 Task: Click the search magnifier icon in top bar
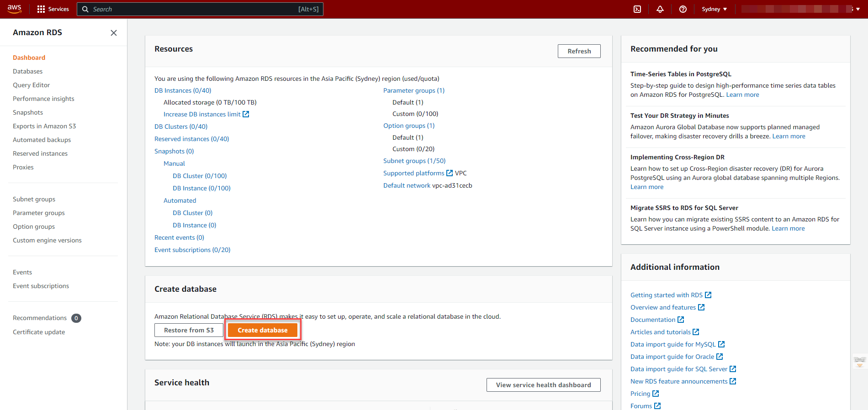click(85, 9)
